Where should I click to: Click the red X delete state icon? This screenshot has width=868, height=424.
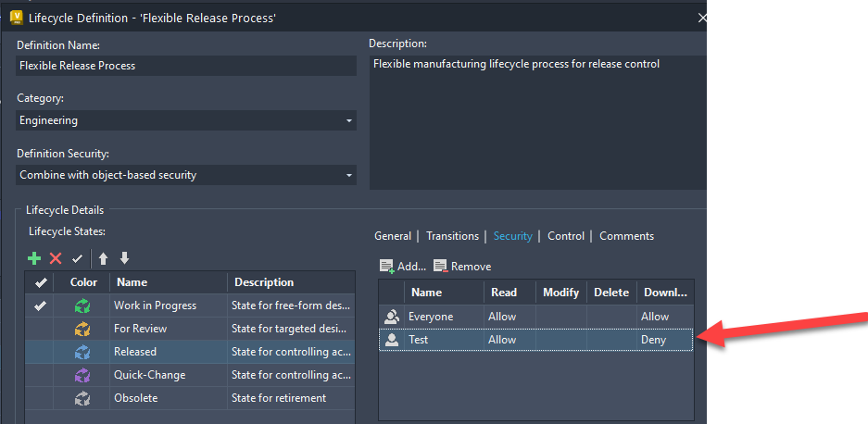(x=56, y=259)
